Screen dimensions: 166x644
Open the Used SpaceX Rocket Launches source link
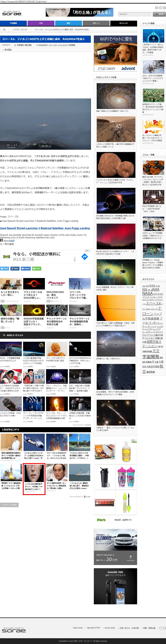[x=45, y=228]
